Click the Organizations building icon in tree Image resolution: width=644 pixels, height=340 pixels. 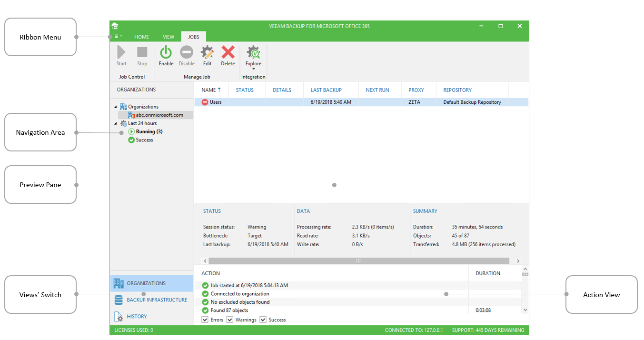[123, 107]
